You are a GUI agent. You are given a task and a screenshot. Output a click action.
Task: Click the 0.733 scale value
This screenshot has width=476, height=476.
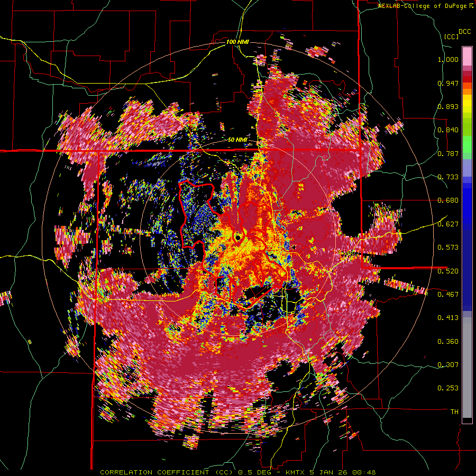point(448,177)
